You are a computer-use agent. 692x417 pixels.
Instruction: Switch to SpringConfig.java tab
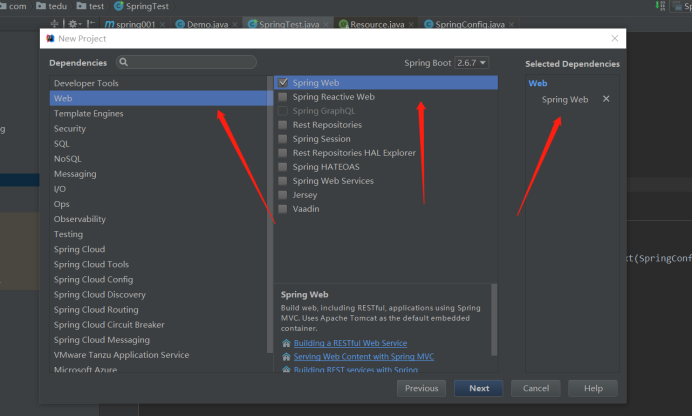tap(470, 24)
